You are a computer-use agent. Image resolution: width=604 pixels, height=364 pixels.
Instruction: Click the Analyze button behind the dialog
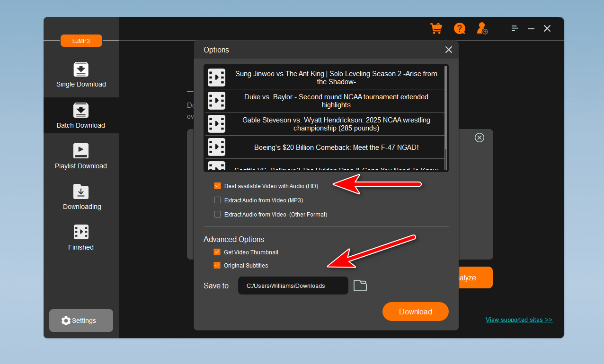[475, 277]
